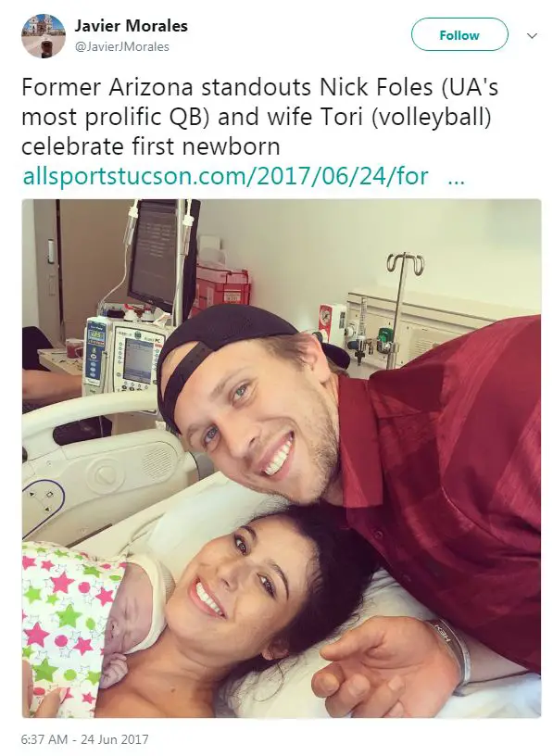Enlarge the hospital photo attached to tweet
This screenshot has width=553, height=756.
pyautogui.click(x=282, y=458)
